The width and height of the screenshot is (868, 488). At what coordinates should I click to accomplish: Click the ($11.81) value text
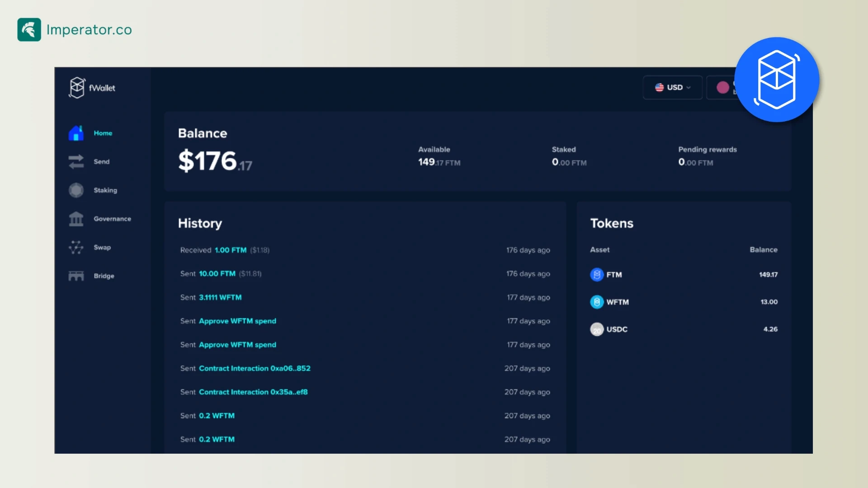pos(250,273)
